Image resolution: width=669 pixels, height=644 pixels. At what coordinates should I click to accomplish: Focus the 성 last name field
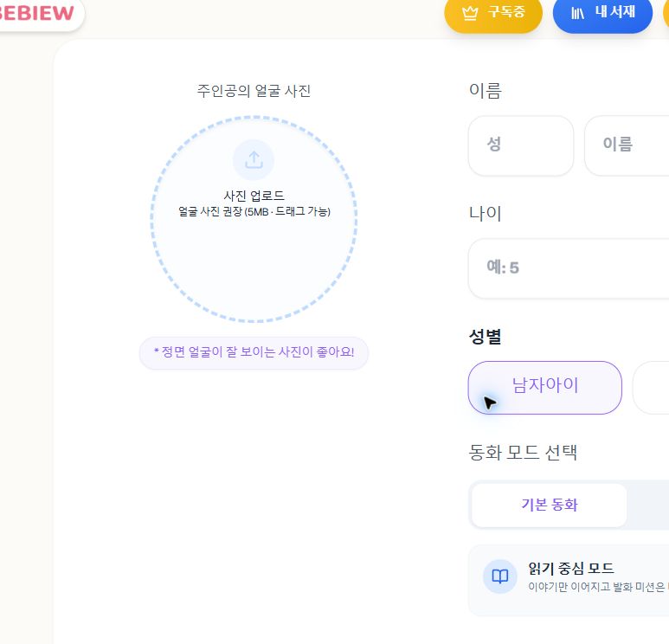(x=521, y=145)
